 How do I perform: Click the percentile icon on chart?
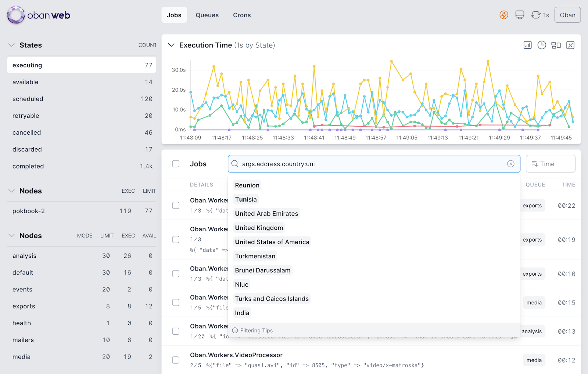coord(570,45)
